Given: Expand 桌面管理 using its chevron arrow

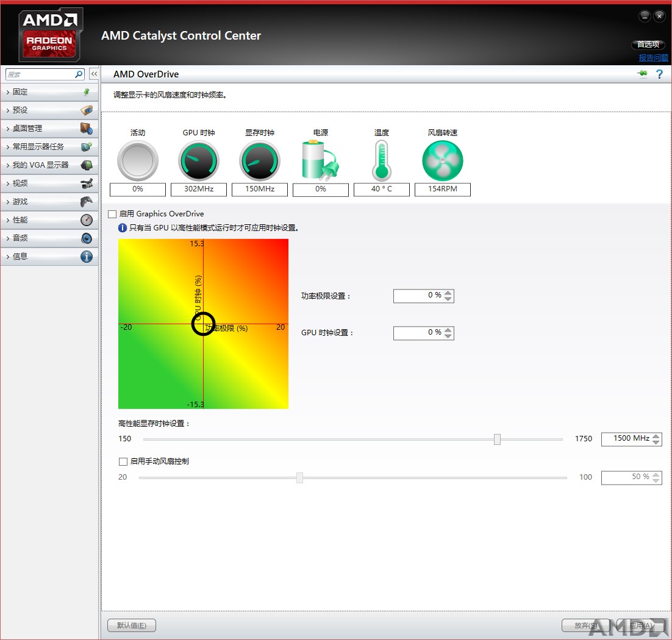Looking at the screenshot, I should tap(8, 129).
